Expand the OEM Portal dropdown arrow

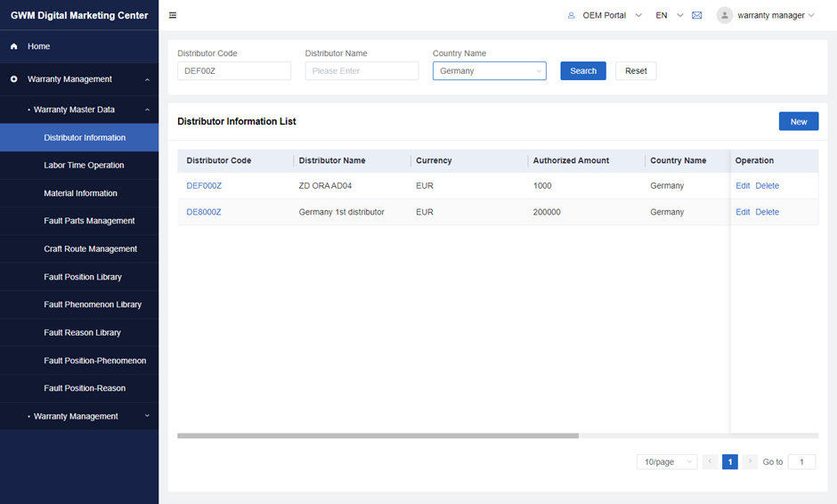[638, 15]
